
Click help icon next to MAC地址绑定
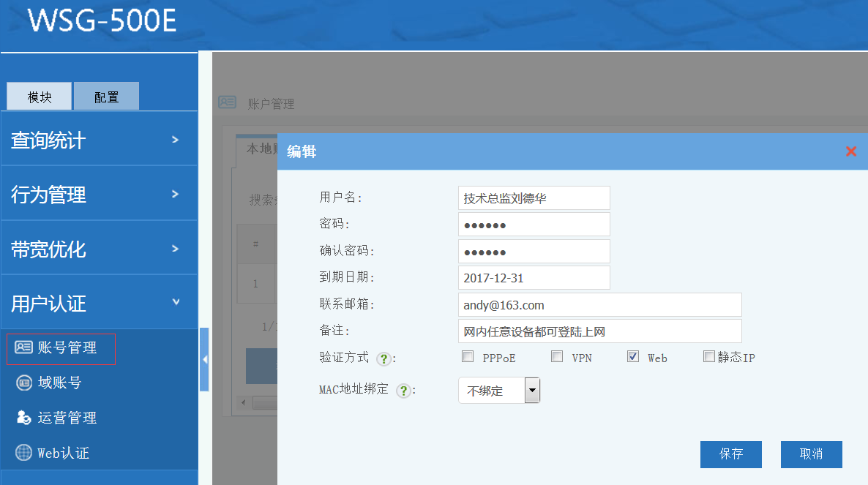403,391
